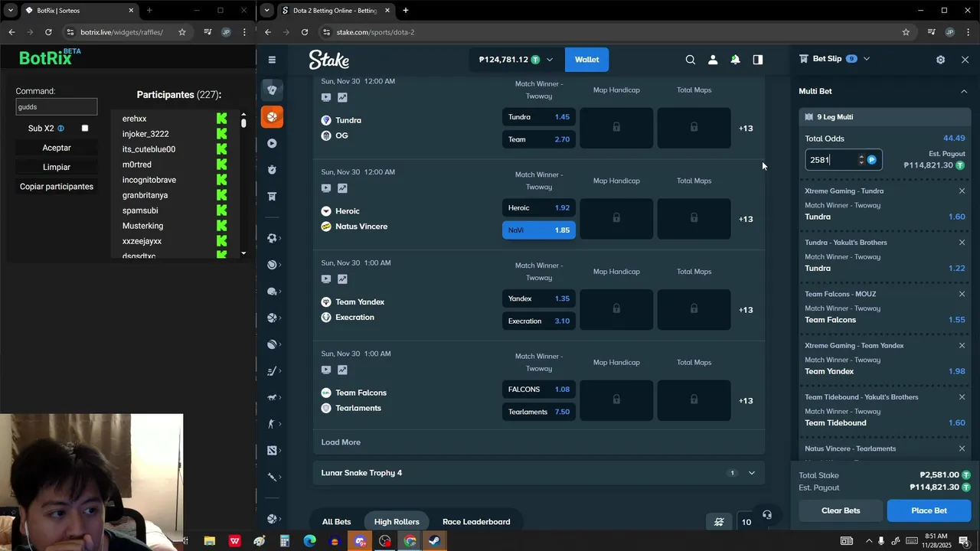Select Yandex 1.35 odds
This screenshot has height=551, width=980.
coord(539,298)
